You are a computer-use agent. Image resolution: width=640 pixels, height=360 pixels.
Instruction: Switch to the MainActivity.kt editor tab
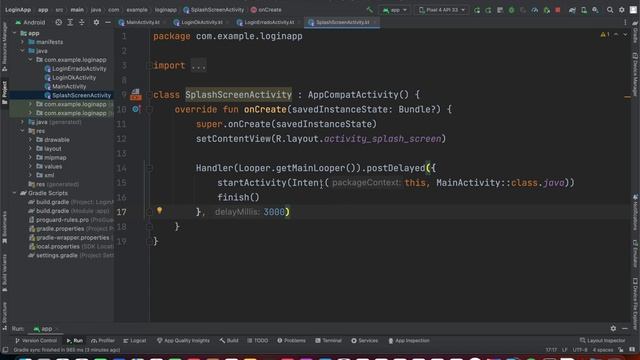tap(142, 22)
